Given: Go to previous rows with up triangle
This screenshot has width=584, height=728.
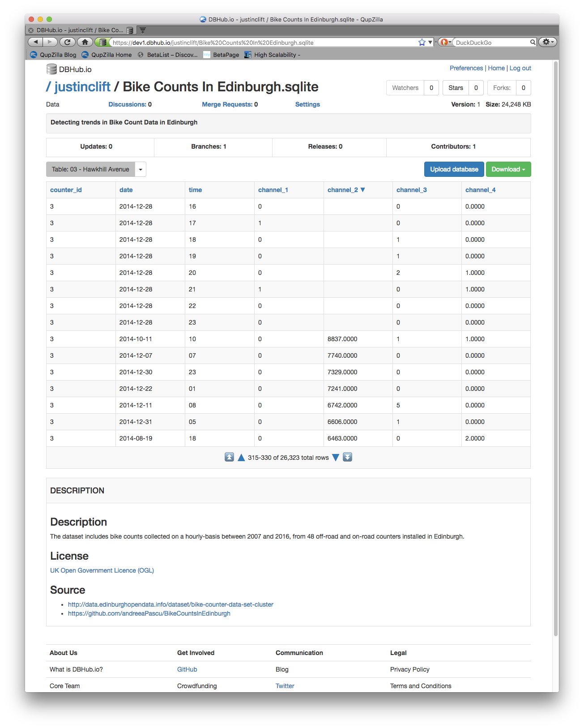Looking at the screenshot, I should (241, 457).
